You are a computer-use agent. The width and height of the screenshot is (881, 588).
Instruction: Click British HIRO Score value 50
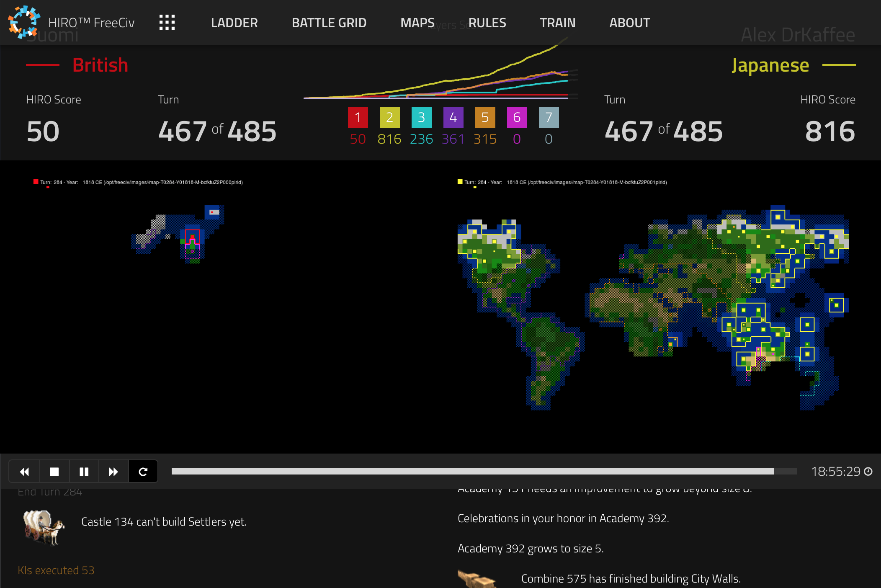43,132
